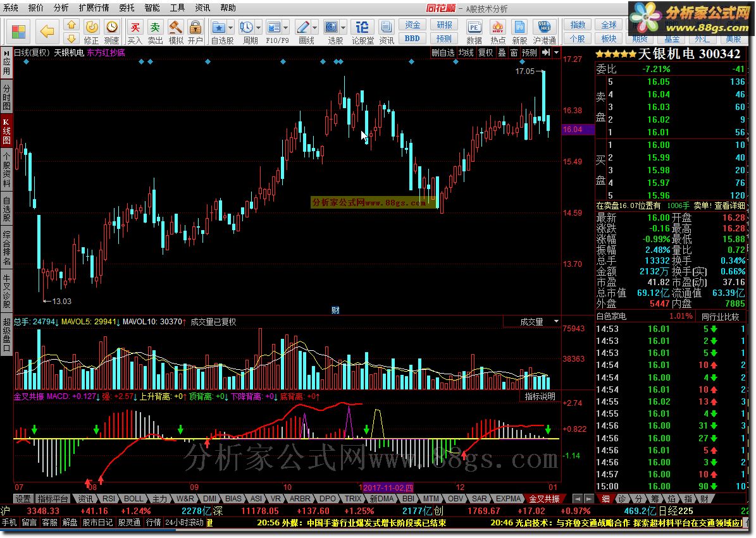Select 分时图 sidebar tab

pos(6,97)
